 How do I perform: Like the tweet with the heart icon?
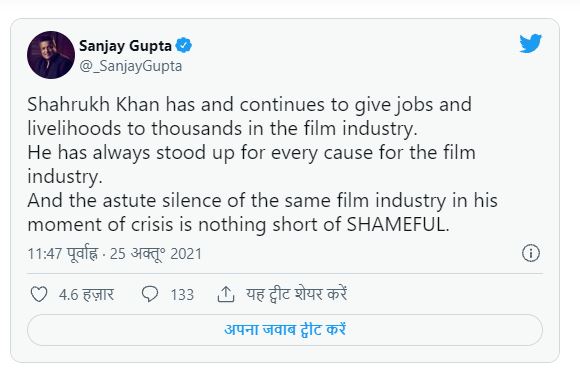(x=39, y=294)
